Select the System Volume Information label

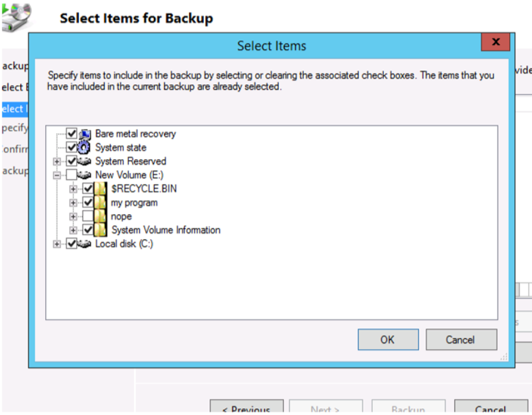(x=166, y=230)
